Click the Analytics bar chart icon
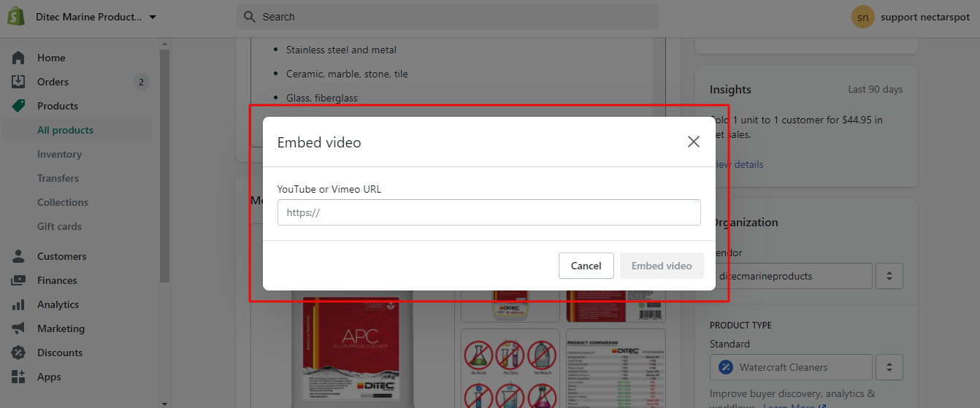This screenshot has width=980, height=408. (x=18, y=304)
